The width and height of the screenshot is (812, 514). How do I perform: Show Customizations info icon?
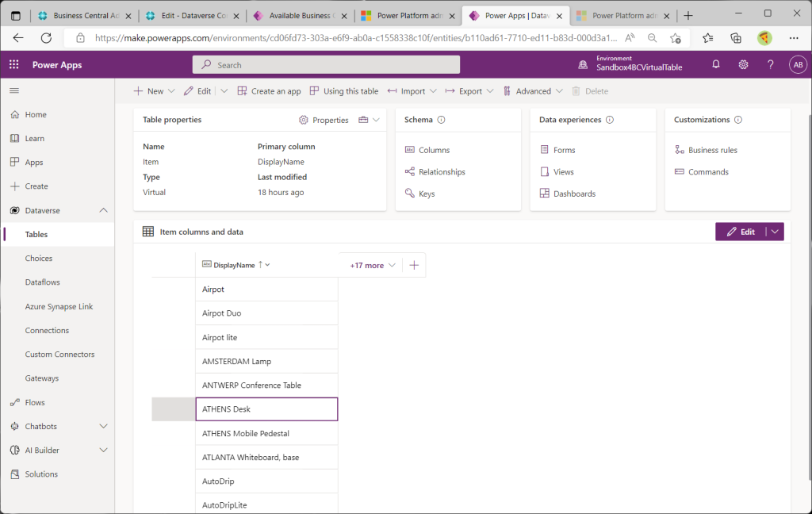(738, 120)
